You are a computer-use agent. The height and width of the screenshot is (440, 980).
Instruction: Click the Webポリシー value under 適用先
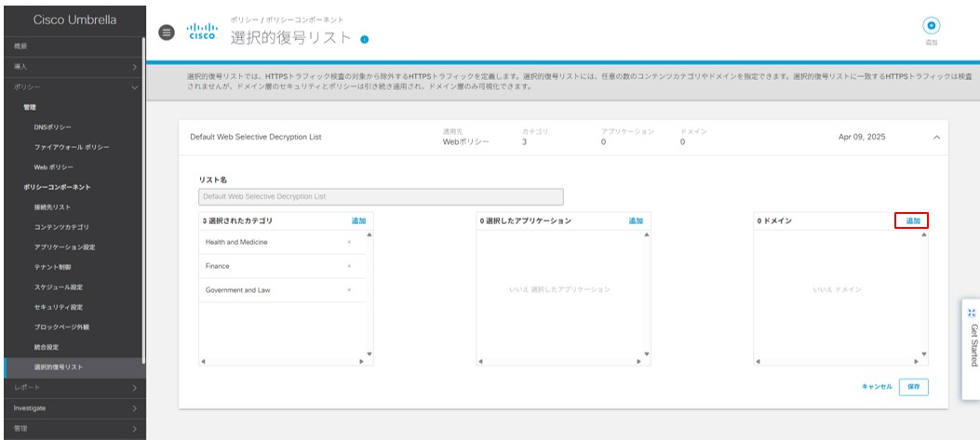[x=465, y=142]
